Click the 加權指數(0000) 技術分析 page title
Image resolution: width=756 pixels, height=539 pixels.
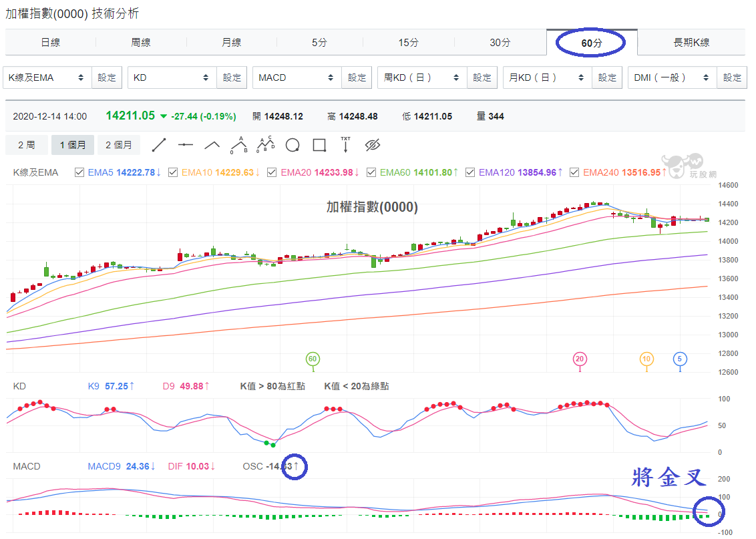point(72,13)
